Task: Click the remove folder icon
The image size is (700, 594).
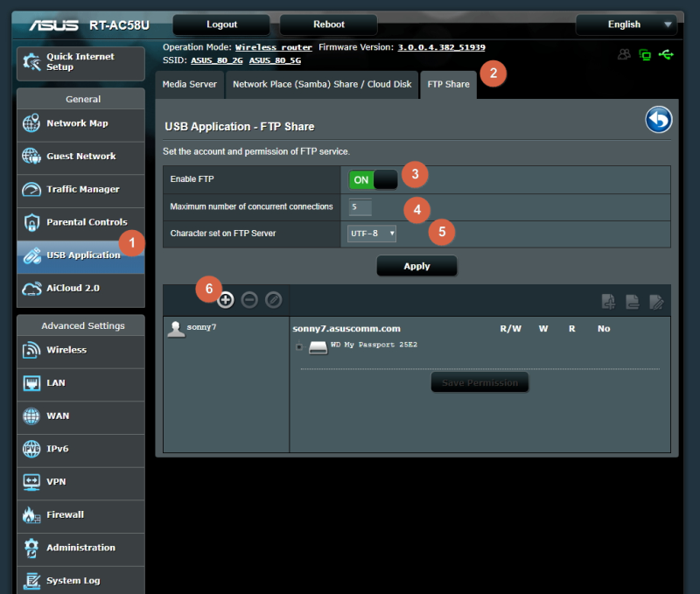Action: (632, 302)
